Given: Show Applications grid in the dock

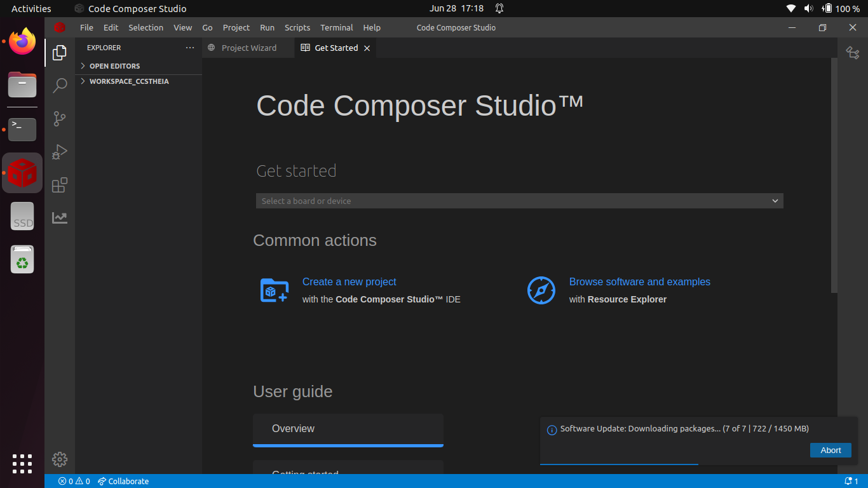Looking at the screenshot, I should click(x=22, y=463).
